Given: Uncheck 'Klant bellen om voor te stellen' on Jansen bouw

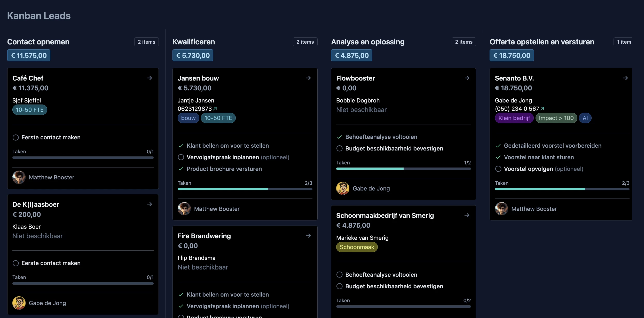Looking at the screenshot, I should point(181,146).
